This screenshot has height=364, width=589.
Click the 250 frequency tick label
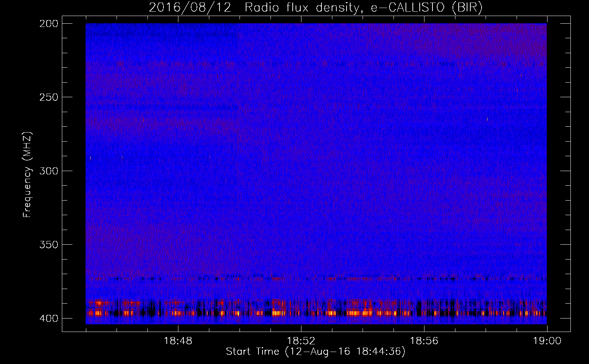[49, 97]
